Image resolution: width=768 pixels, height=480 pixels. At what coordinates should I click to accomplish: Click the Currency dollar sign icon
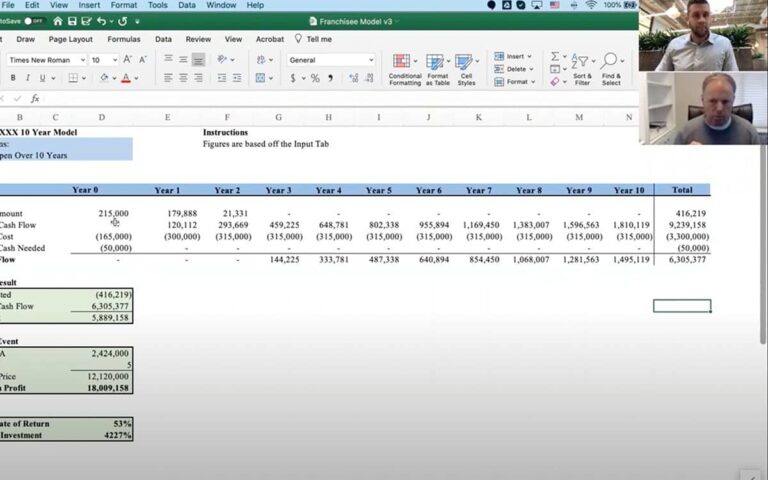(293, 78)
